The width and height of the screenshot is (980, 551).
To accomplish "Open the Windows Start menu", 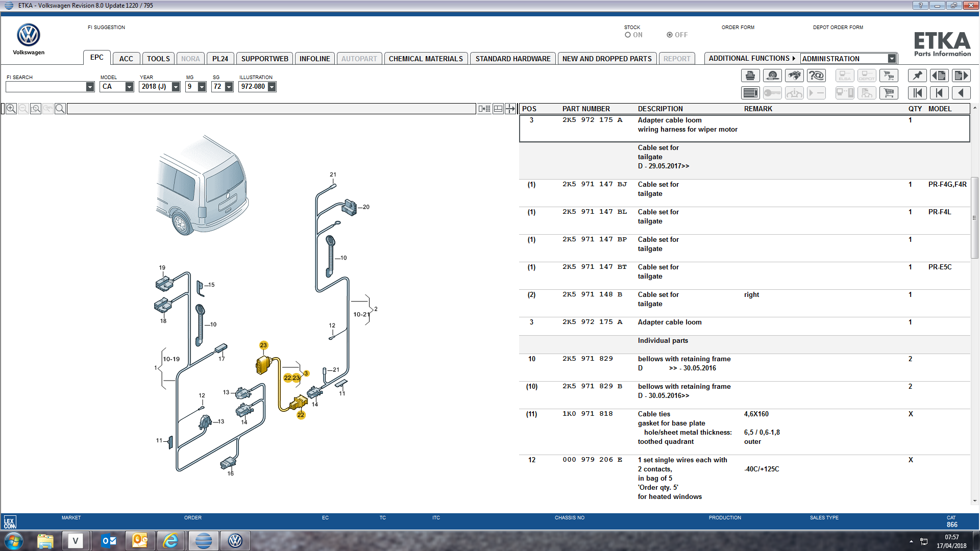I will click(x=14, y=541).
